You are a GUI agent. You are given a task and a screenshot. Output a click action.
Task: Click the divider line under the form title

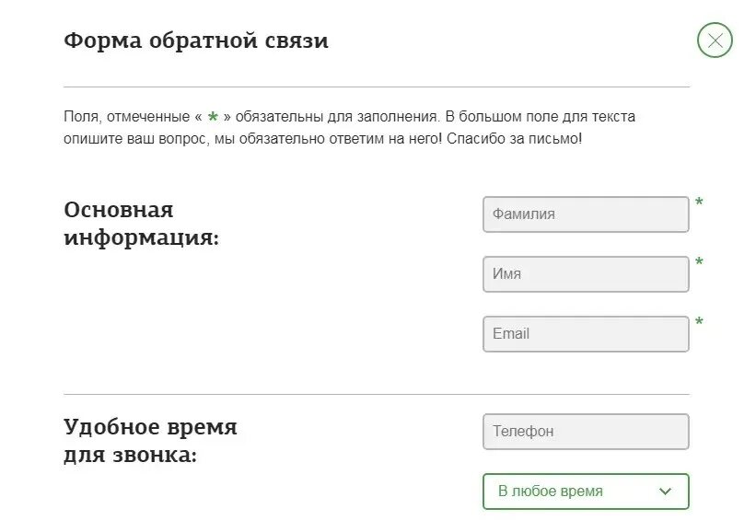[377, 87]
